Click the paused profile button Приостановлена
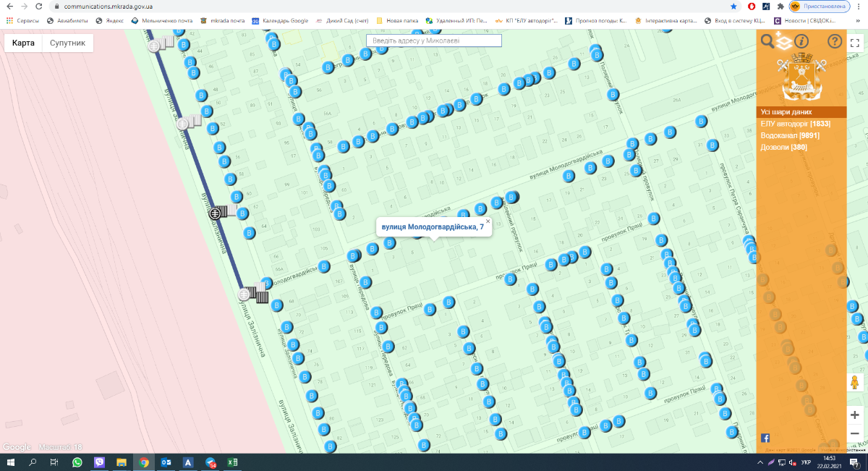This screenshot has height=471, width=868. (x=819, y=6)
